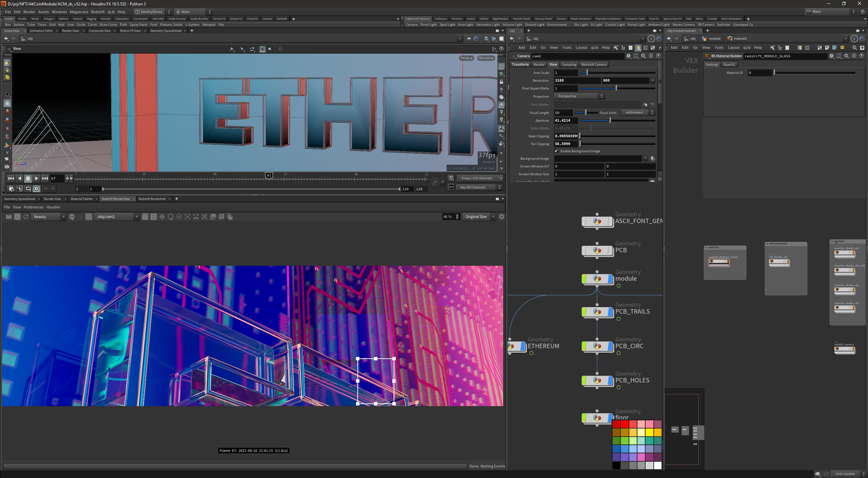Toggle pin number 2 on matnet1 pane

(854, 39)
